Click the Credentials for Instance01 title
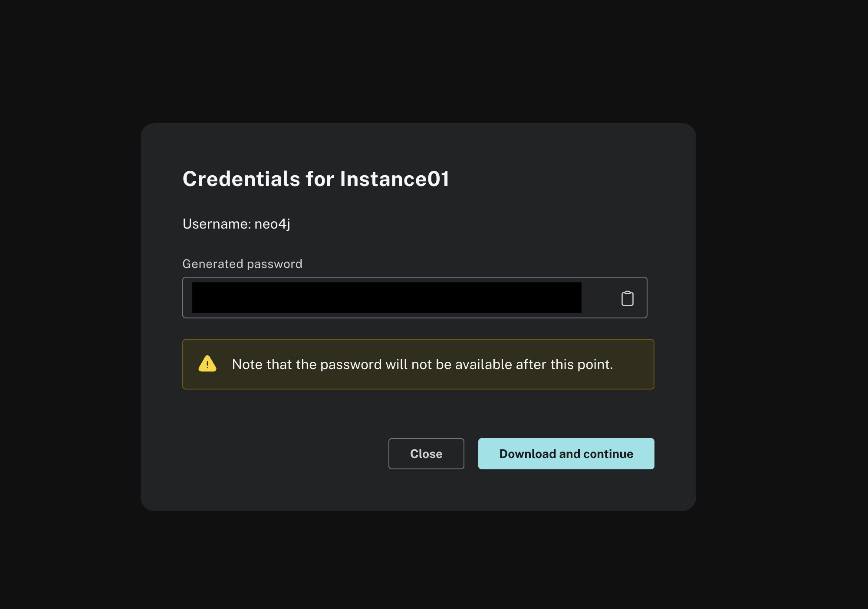This screenshot has height=609, width=868. click(x=316, y=179)
